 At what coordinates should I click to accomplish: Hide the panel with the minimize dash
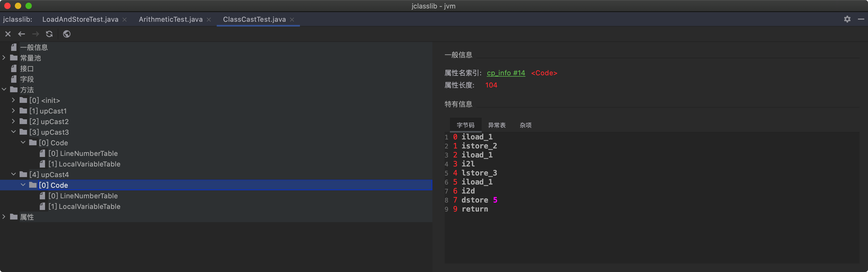click(861, 19)
